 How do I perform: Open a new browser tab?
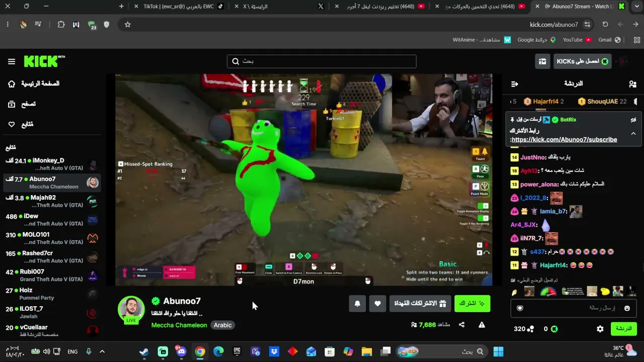(121, 7)
